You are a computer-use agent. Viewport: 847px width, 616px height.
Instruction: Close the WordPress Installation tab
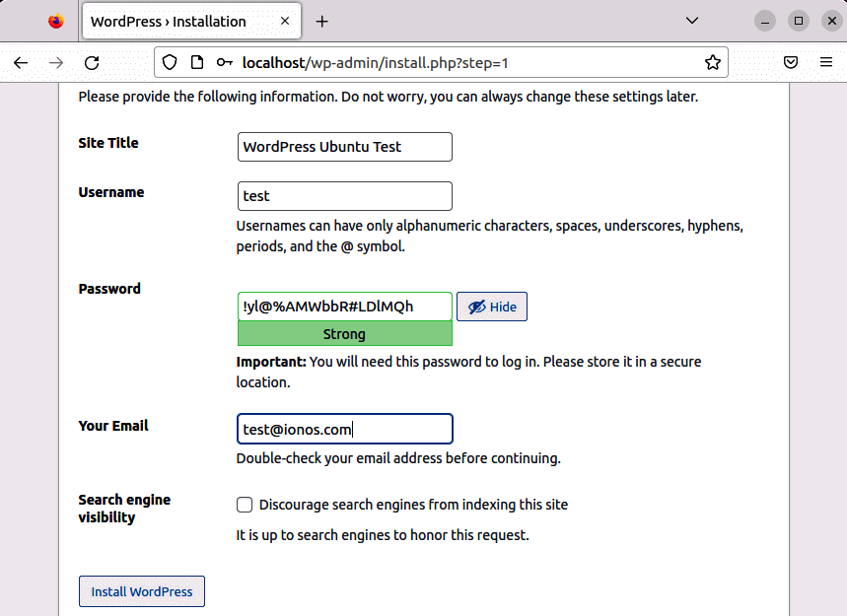point(285,21)
